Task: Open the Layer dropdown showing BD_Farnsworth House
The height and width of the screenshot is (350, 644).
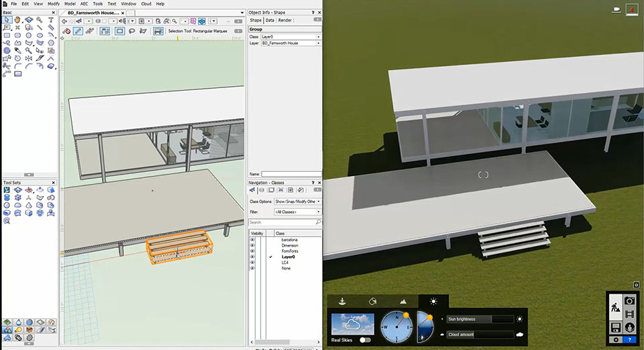Action: [x=290, y=43]
